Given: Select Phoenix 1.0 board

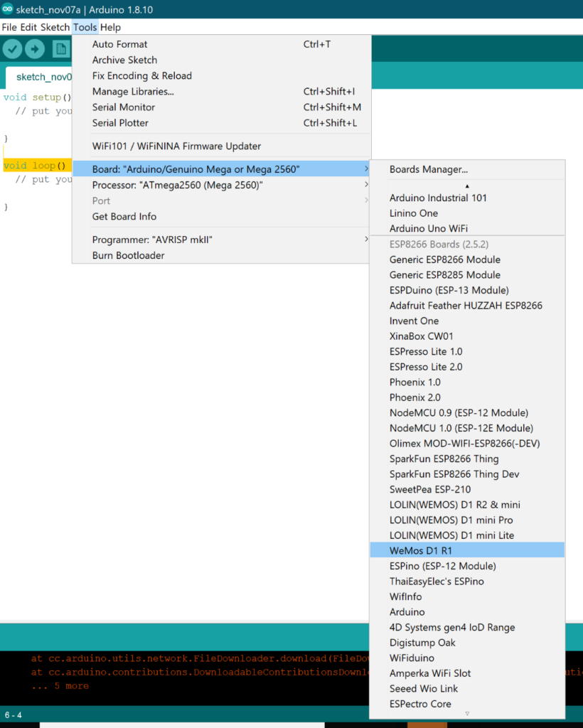Looking at the screenshot, I should pyautogui.click(x=467, y=382).
